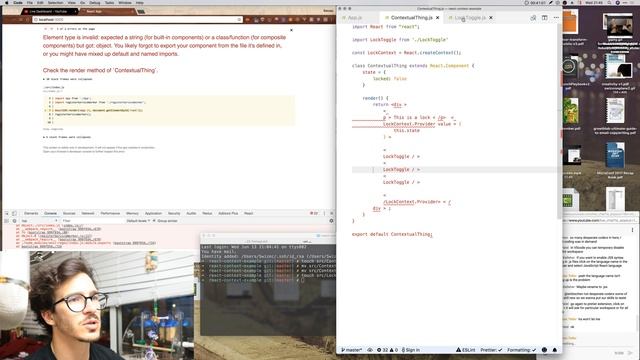Click the console Filter input
This screenshot has width=640, height=360.
pyautogui.click(x=92, y=221)
